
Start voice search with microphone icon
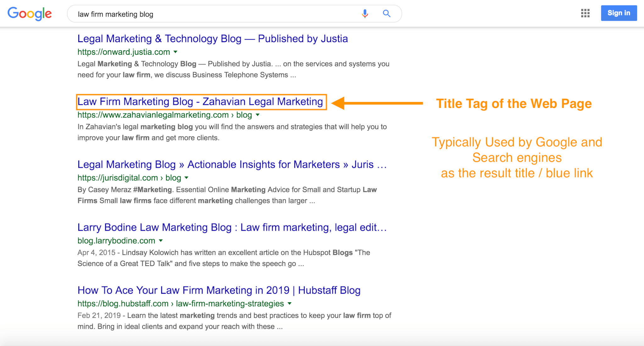(365, 14)
